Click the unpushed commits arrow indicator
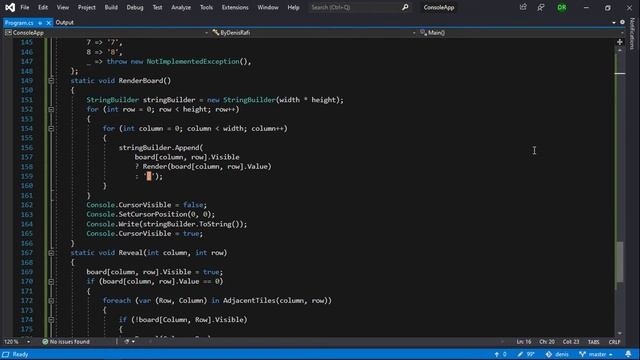The image size is (640, 360). tap(500, 354)
